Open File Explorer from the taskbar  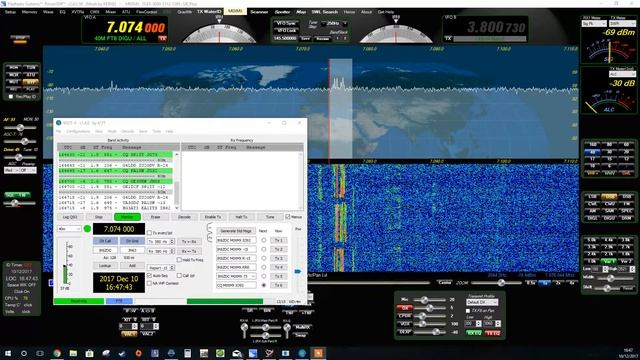tap(73, 353)
